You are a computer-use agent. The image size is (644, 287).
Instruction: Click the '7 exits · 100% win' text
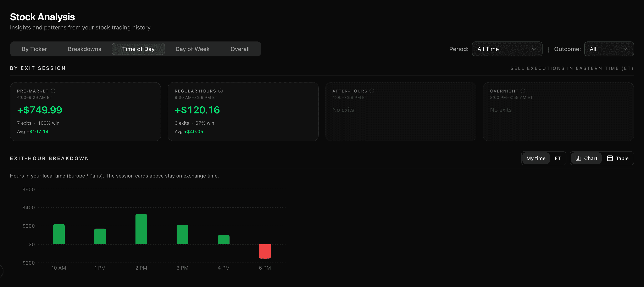pyautogui.click(x=38, y=123)
